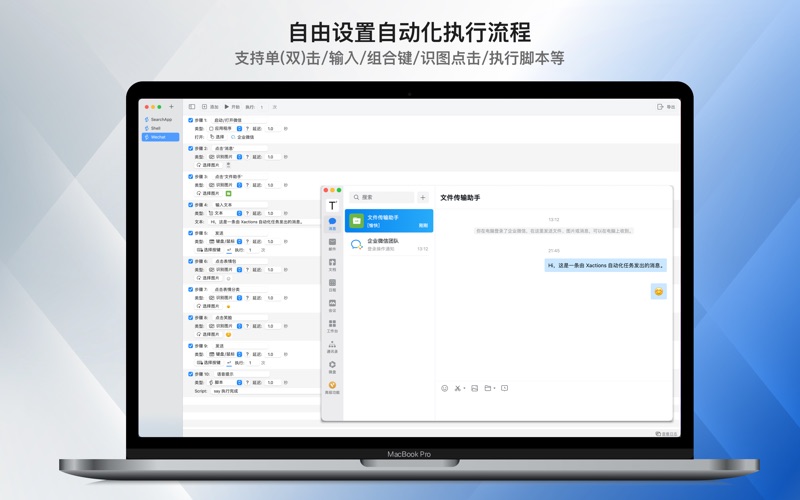Start the workflow with the play 开始 button
The height and width of the screenshot is (500, 800).
click(232, 107)
